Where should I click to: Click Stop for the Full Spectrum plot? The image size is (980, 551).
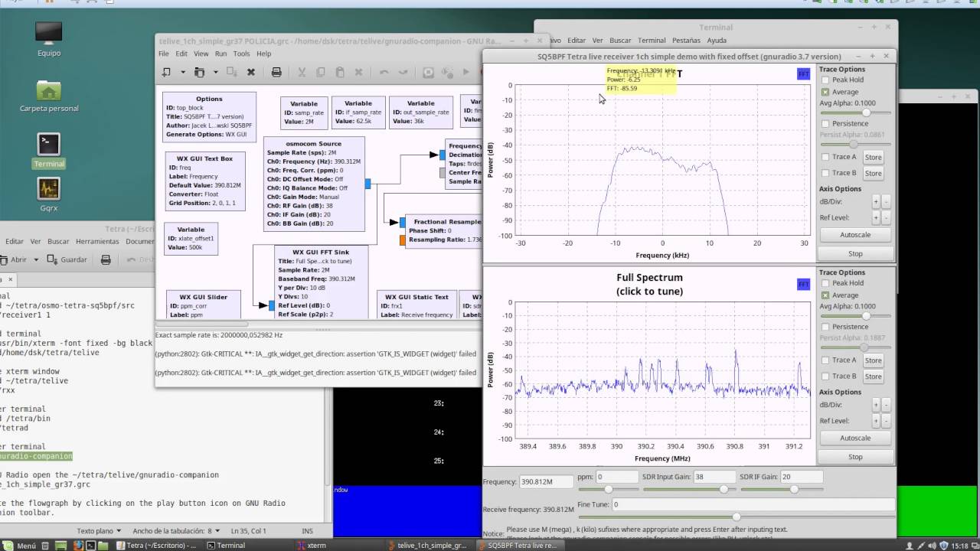tap(855, 457)
